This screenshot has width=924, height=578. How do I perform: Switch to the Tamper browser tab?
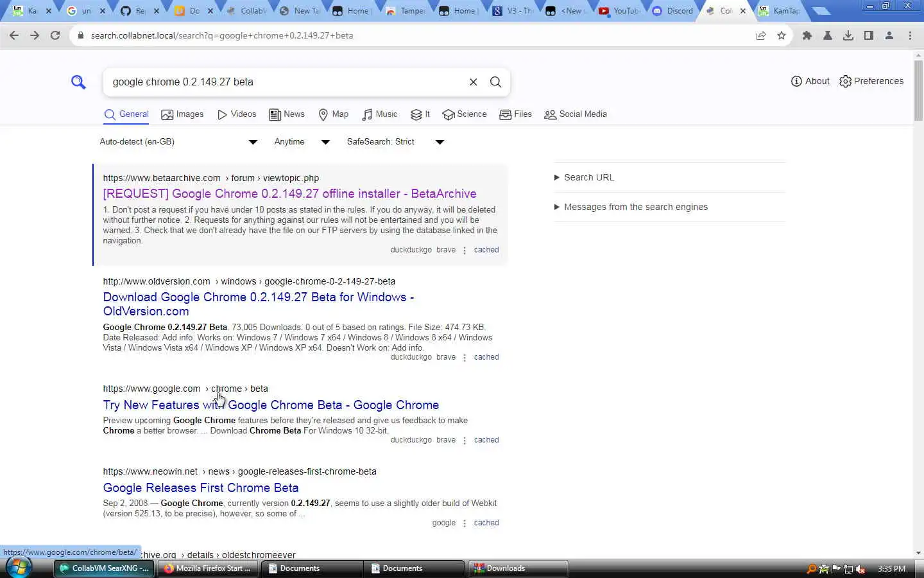(406, 11)
